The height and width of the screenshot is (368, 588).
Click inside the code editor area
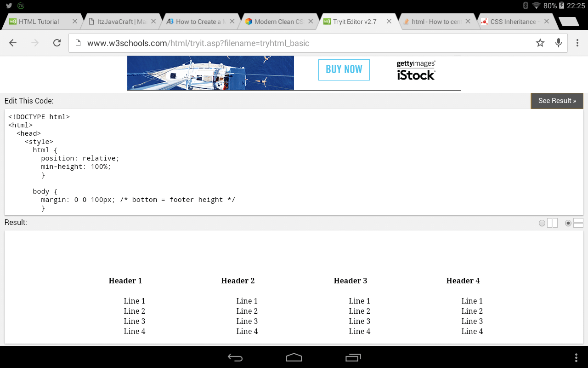tap(184, 161)
